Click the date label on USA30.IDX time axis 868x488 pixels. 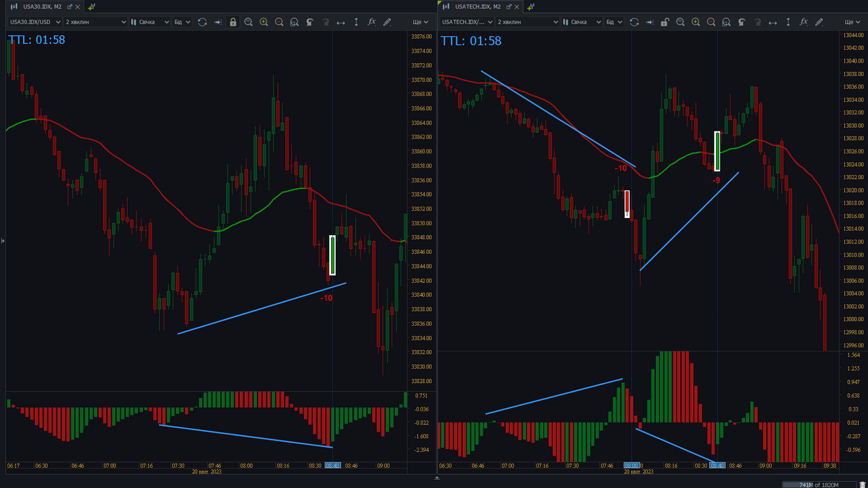(x=207, y=472)
